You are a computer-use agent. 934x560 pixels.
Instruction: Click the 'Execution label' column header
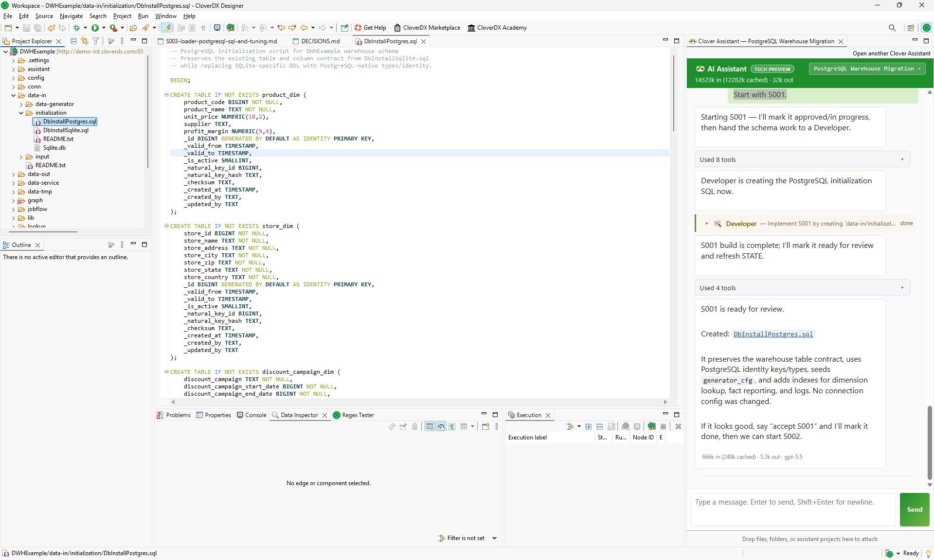[x=550, y=437]
